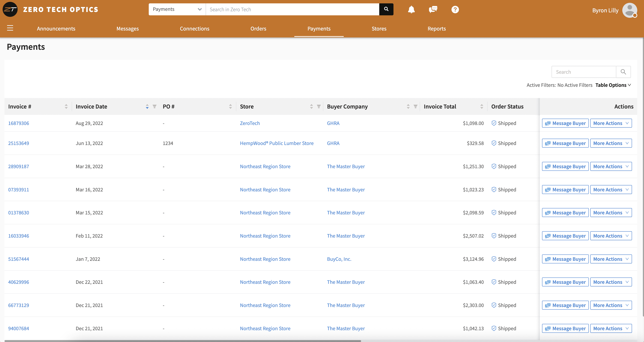Message Buyer for invoice 40629996

point(565,282)
